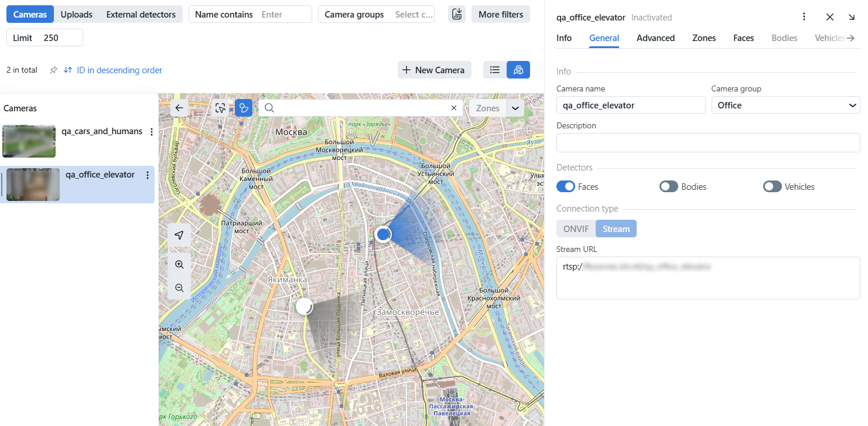
Task: Switch to list view icon
Action: click(495, 70)
